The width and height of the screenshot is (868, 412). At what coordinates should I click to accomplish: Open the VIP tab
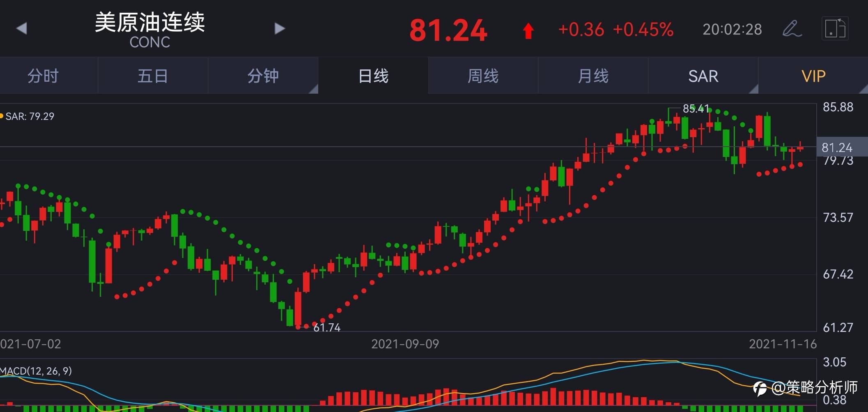(x=813, y=76)
